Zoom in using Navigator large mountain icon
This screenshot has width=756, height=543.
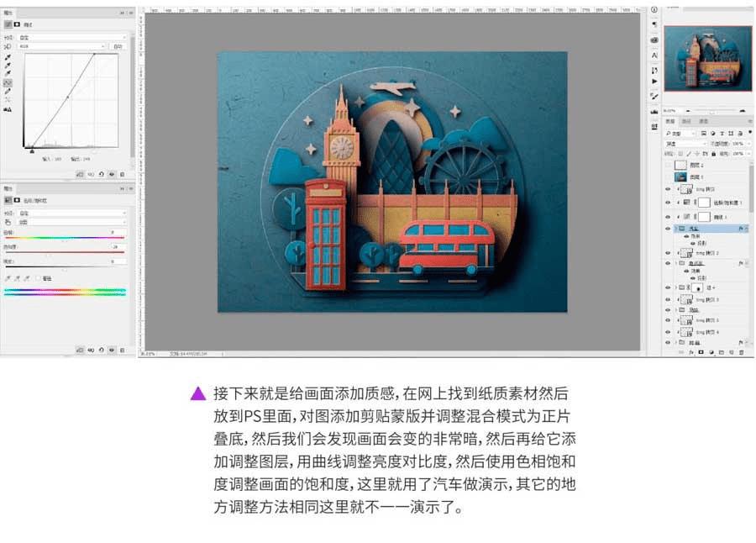coord(742,110)
